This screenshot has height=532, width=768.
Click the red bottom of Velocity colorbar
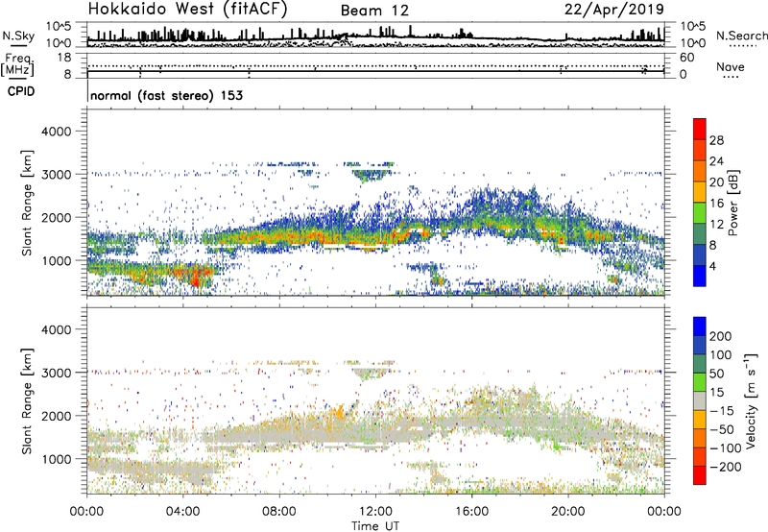[x=700, y=475]
